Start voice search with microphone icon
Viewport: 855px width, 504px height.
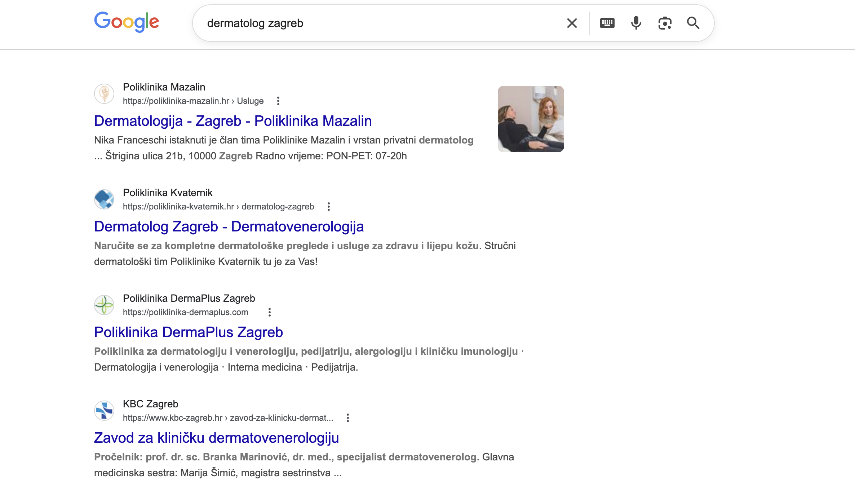point(636,23)
